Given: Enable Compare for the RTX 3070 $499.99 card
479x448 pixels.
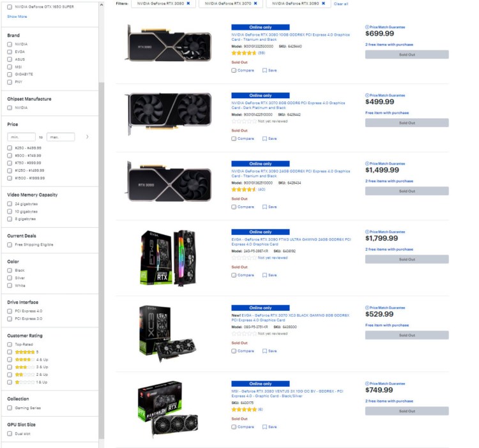Looking at the screenshot, I should pos(234,139).
